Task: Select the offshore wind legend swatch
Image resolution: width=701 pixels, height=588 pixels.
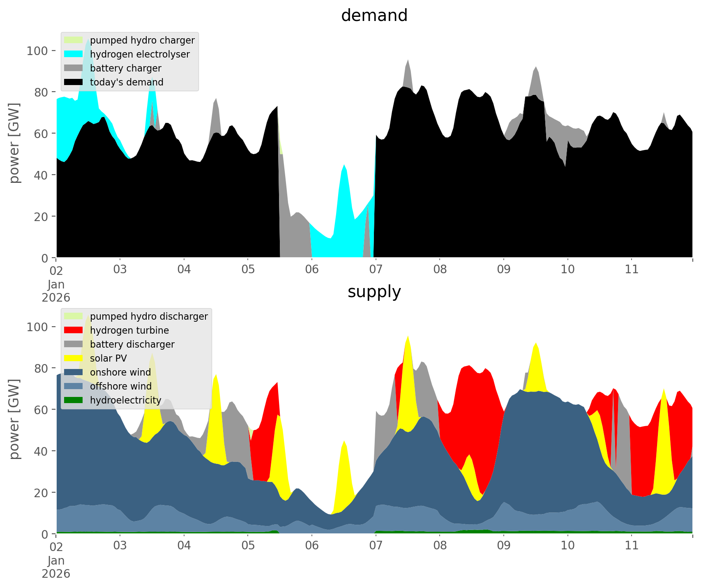Action: tap(74, 386)
